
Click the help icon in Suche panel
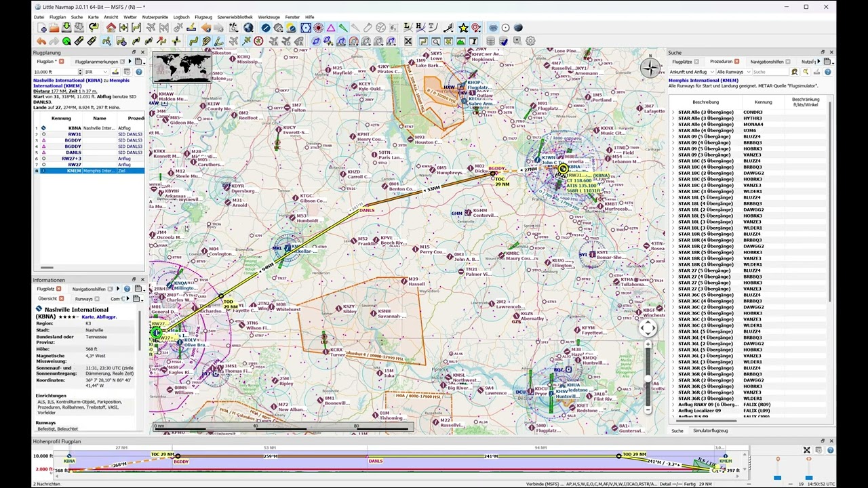click(x=827, y=72)
